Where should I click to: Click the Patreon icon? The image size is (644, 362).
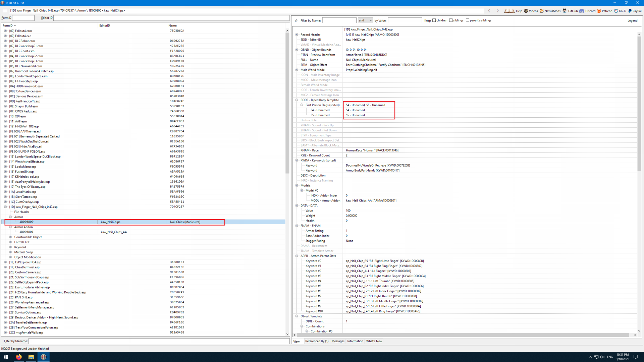[x=599, y=11]
